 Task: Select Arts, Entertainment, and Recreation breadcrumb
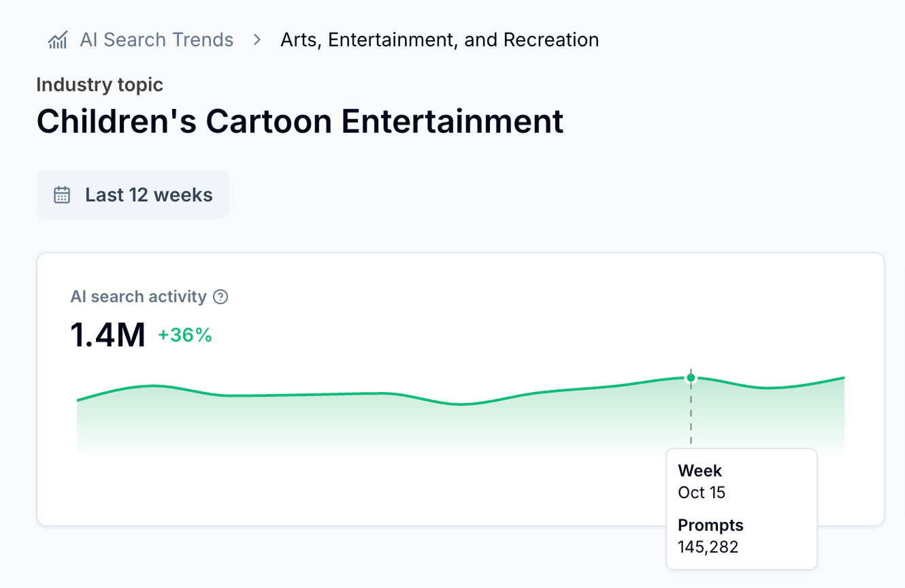(440, 40)
